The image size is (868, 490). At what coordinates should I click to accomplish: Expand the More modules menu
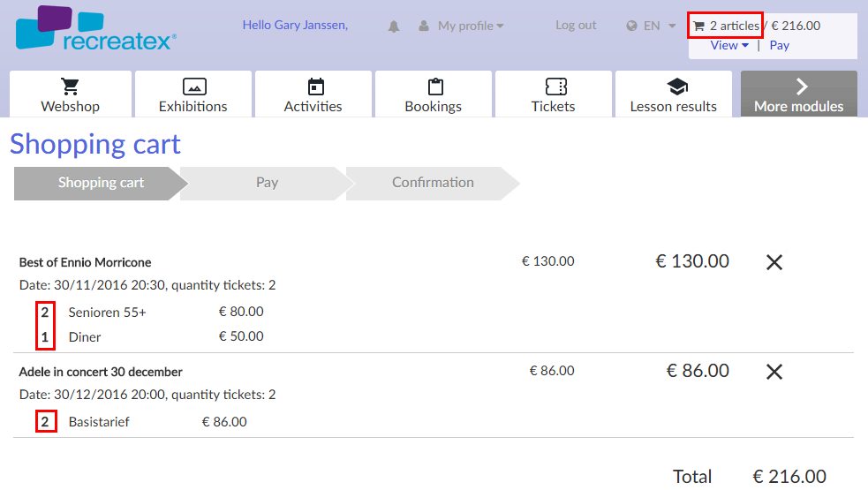click(x=798, y=95)
